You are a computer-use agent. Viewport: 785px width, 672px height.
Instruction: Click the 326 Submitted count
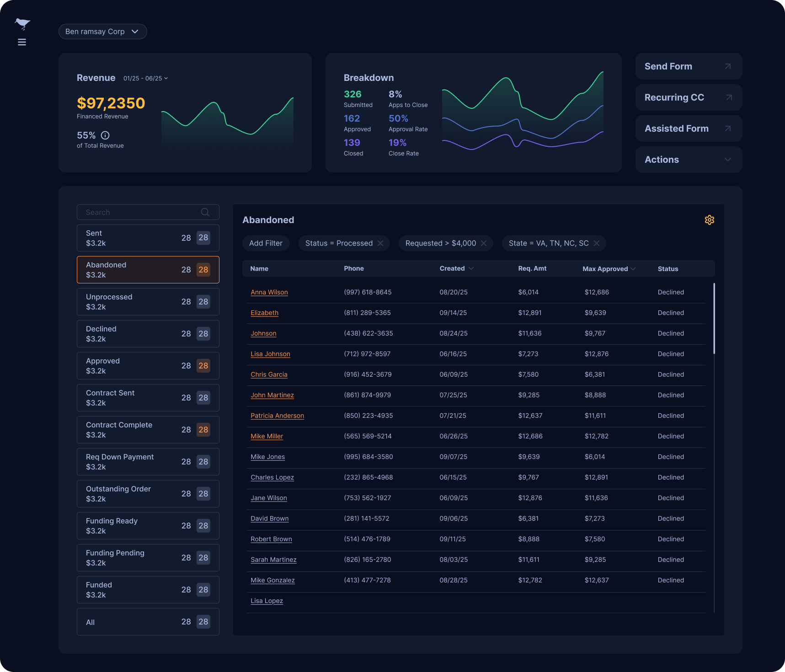pyautogui.click(x=352, y=94)
